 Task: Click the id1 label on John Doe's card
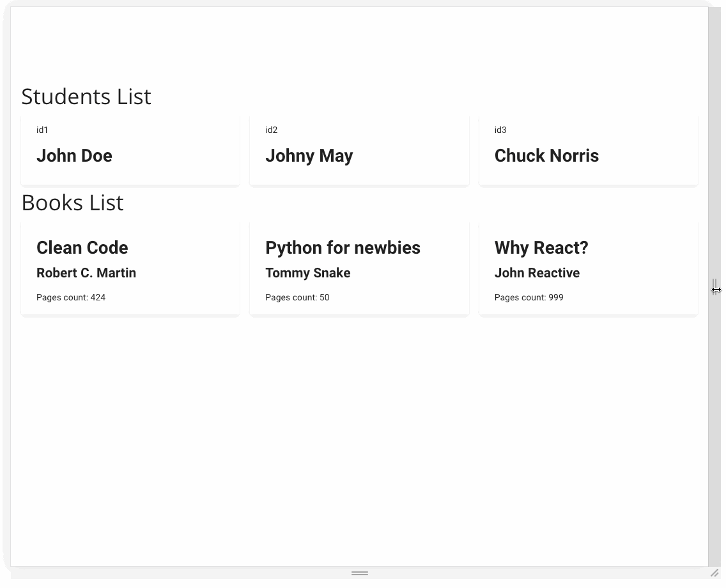click(42, 130)
